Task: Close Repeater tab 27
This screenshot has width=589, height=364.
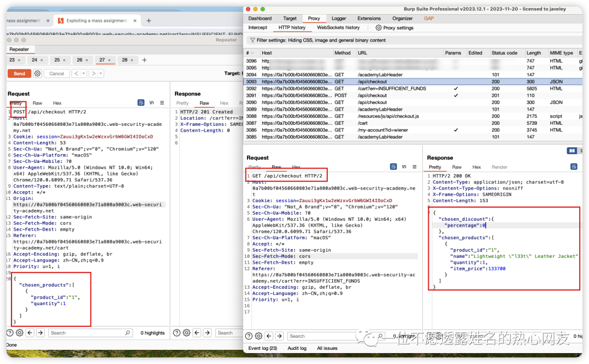Action: (109, 60)
